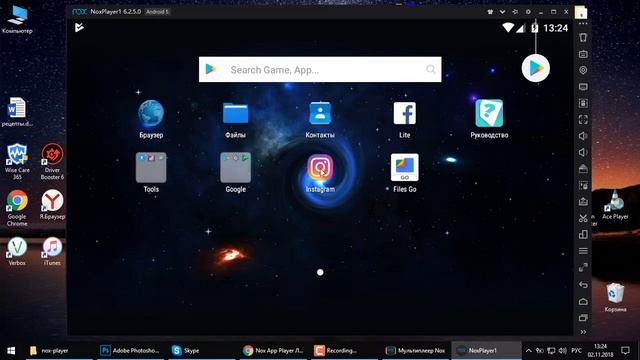Launch the Files Go app
The height and width of the screenshot is (360, 640).
[x=404, y=167]
